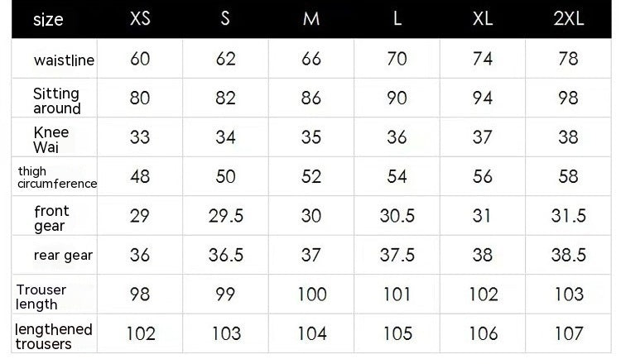Select Knee Wai value 33 for XS
Viewport: 621px width, 364px height.
[141, 137]
